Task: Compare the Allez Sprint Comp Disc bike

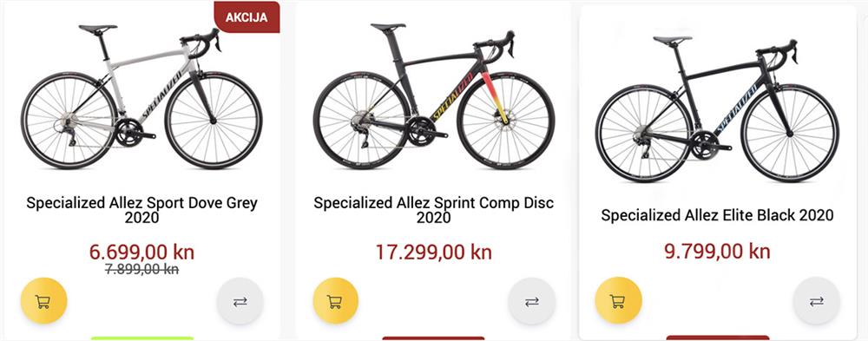Action: pyautogui.click(x=531, y=301)
